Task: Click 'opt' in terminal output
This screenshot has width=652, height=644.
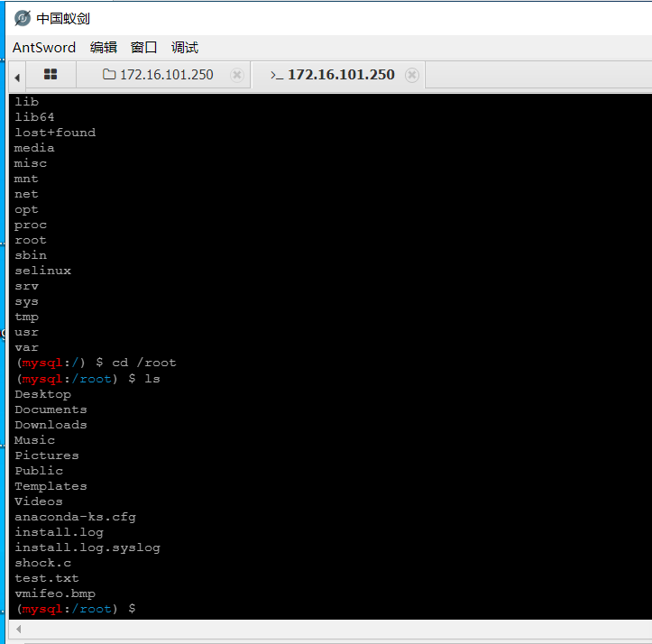Action: [x=26, y=209]
